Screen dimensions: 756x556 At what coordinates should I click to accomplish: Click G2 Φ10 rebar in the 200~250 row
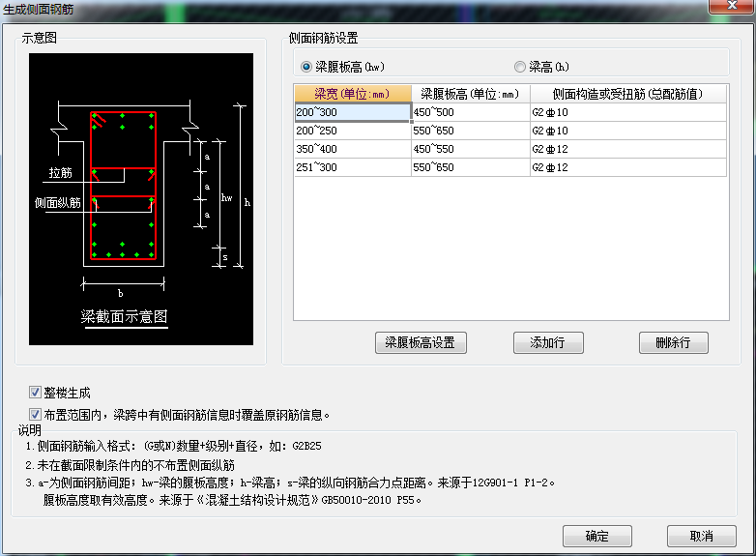628,131
